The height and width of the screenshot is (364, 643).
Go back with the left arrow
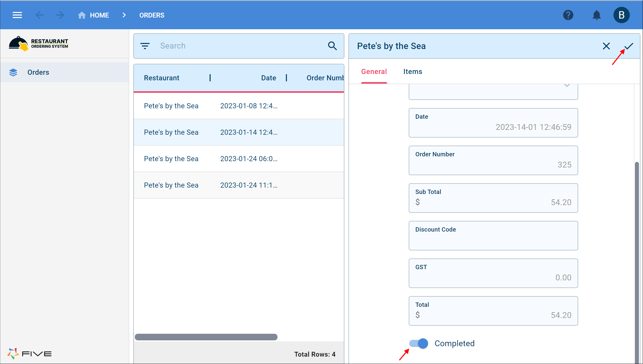(40, 15)
